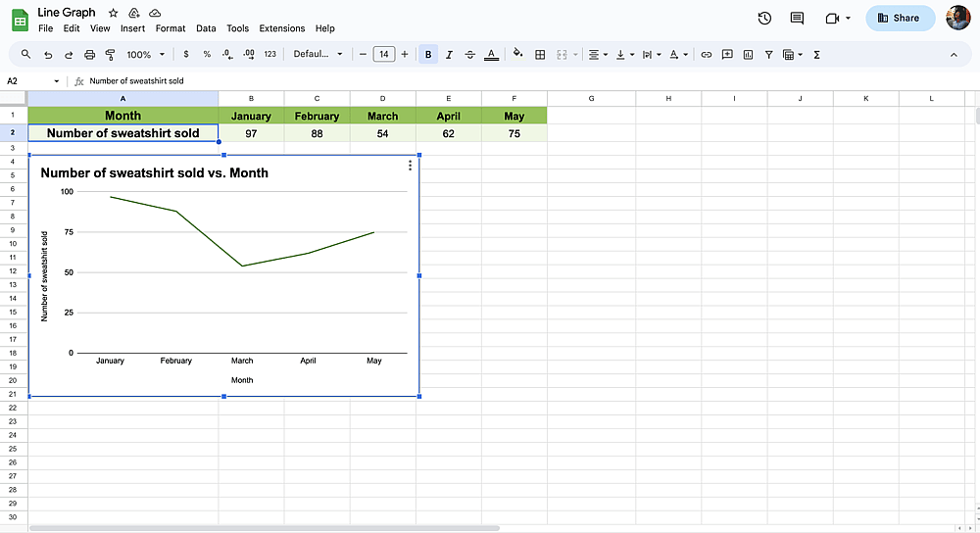
Task: Open text rotation dropdown
Action: pos(678,55)
